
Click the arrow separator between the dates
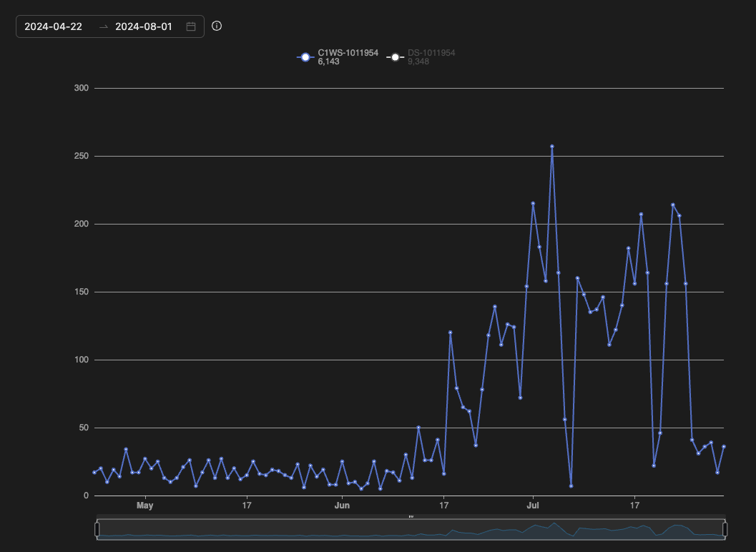pos(104,26)
